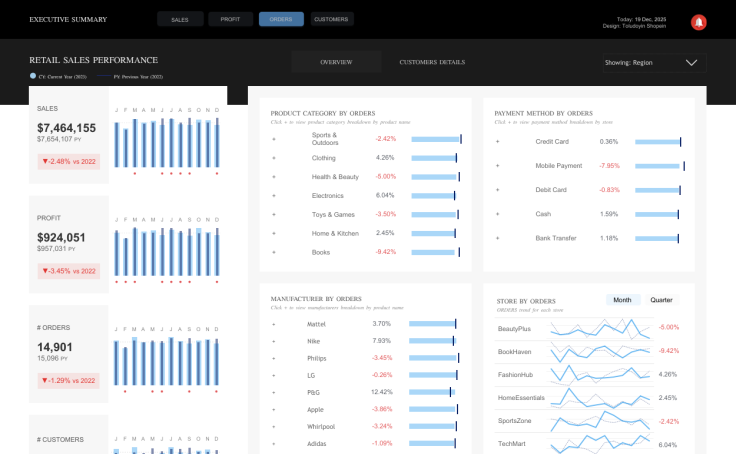Click the plus icon next to Books
The image size is (736, 454).
[x=273, y=252]
